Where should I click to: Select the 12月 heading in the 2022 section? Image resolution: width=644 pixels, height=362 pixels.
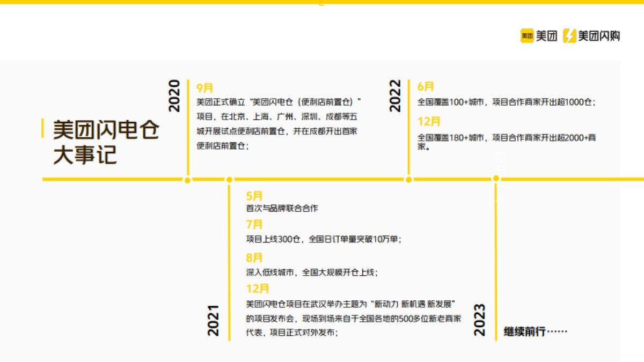(429, 121)
